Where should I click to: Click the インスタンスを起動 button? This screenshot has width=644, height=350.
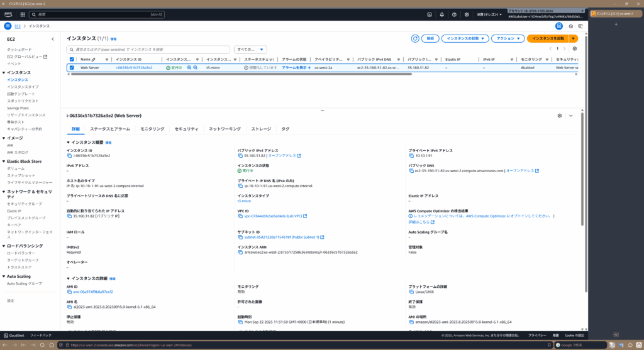(x=548, y=38)
